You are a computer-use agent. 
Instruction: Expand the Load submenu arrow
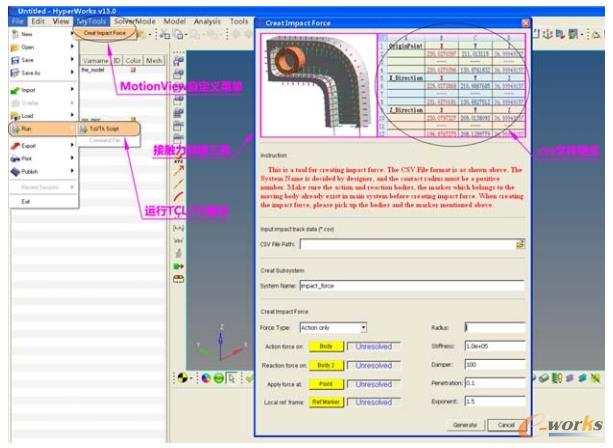coord(72,115)
